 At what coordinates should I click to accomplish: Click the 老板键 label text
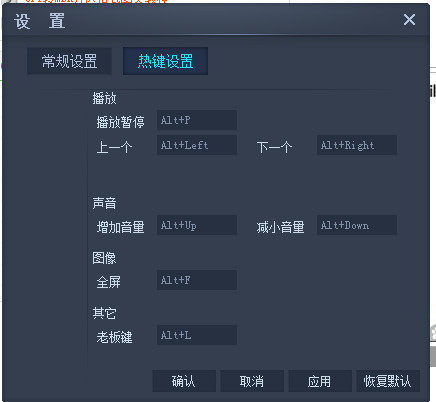(114, 337)
